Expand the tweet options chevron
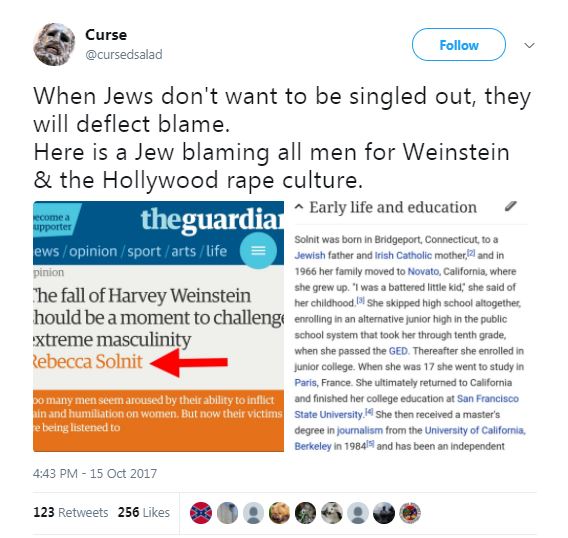 coord(529,45)
